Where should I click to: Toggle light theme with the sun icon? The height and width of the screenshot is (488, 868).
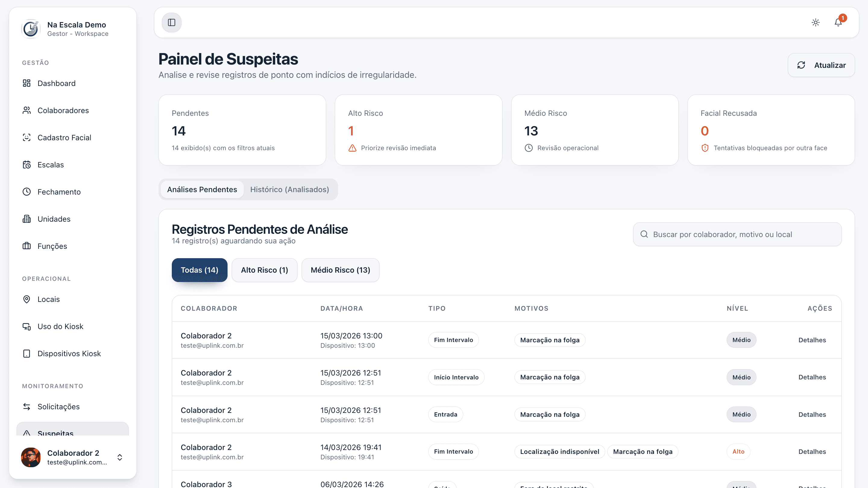[x=816, y=22]
